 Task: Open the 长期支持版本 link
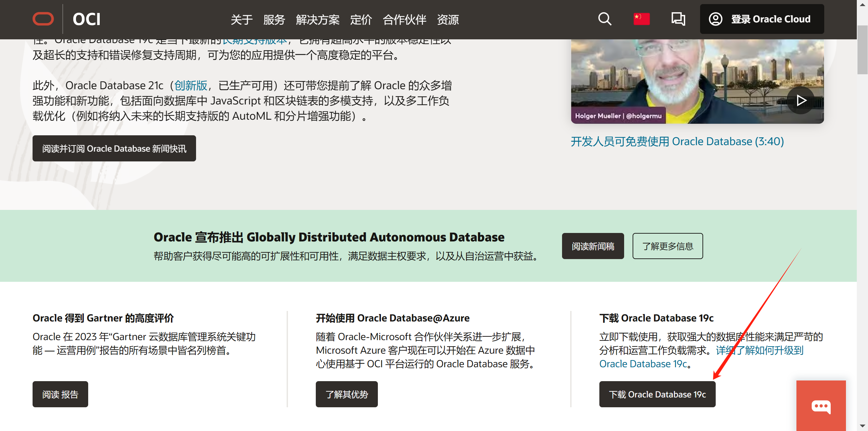coord(254,42)
